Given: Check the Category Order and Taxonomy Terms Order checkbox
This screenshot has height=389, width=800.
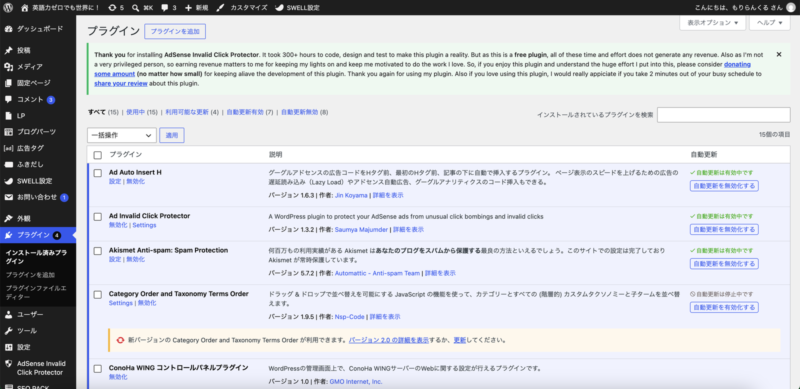Looking at the screenshot, I should [x=98, y=295].
